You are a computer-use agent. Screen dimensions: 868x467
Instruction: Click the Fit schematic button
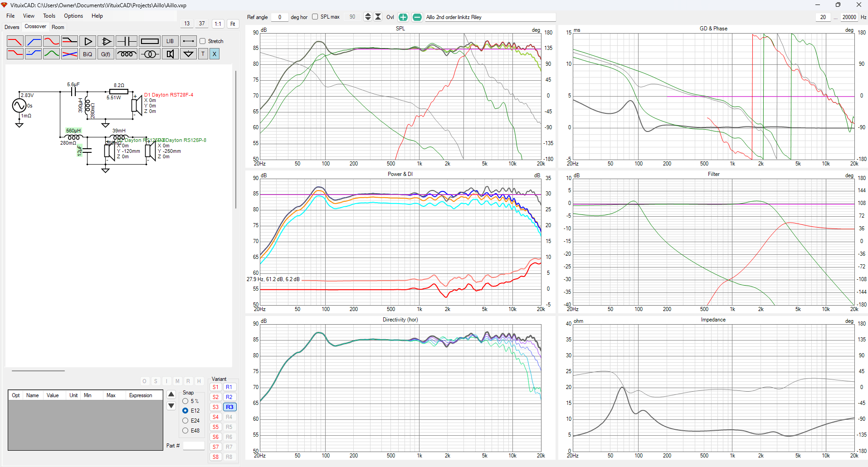tap(233, 24)
